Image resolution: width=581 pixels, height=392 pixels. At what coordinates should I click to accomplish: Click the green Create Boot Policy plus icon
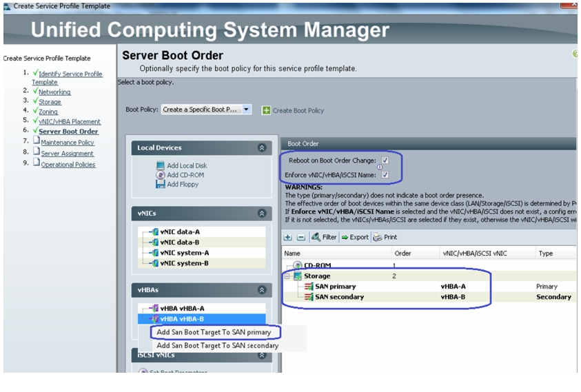(x=266, y=110)
